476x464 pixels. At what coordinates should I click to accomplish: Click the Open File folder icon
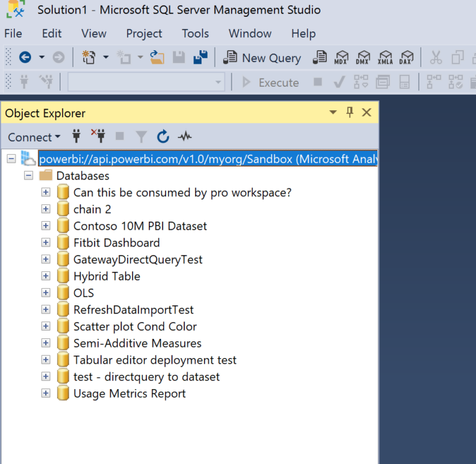(x=157, y=57)
